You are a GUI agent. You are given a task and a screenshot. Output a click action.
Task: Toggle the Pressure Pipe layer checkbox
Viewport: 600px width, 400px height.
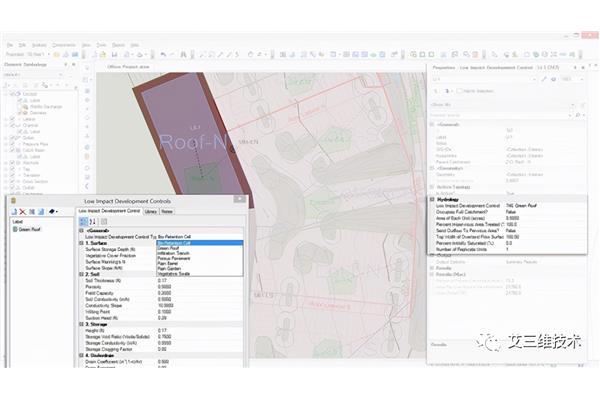[13, 144]
